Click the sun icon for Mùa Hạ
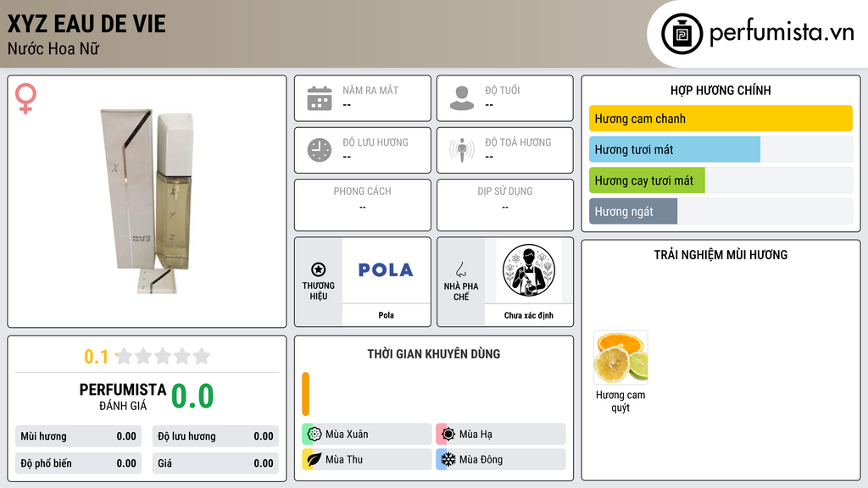The image size is (868, 488). click(448, 435)
